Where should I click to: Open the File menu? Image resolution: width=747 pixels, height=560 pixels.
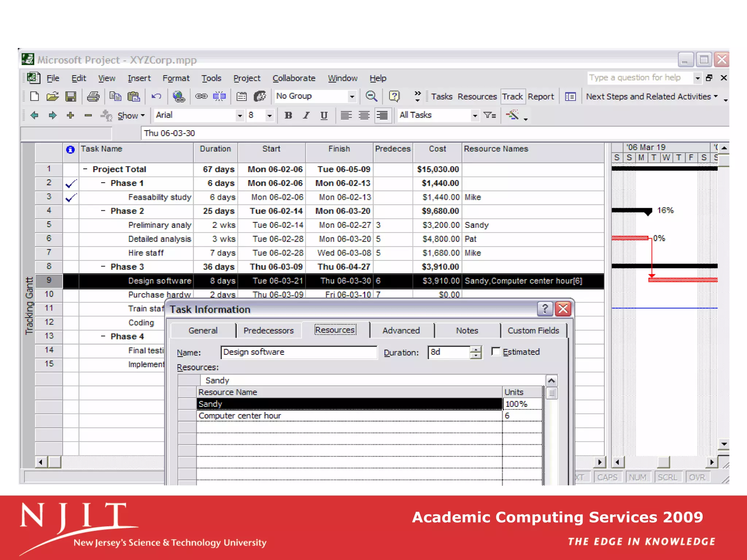53,78
